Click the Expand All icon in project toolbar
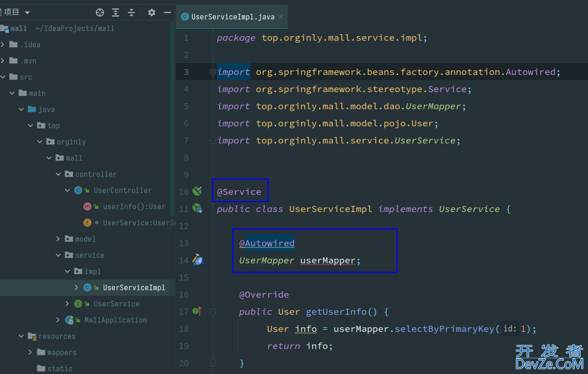 (x=116, y=12)
